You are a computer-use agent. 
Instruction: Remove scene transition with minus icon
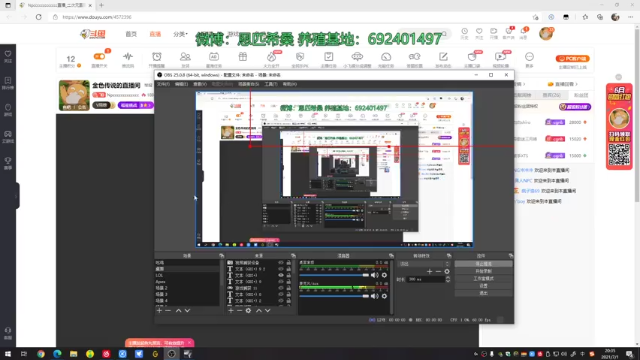[438, 271]
